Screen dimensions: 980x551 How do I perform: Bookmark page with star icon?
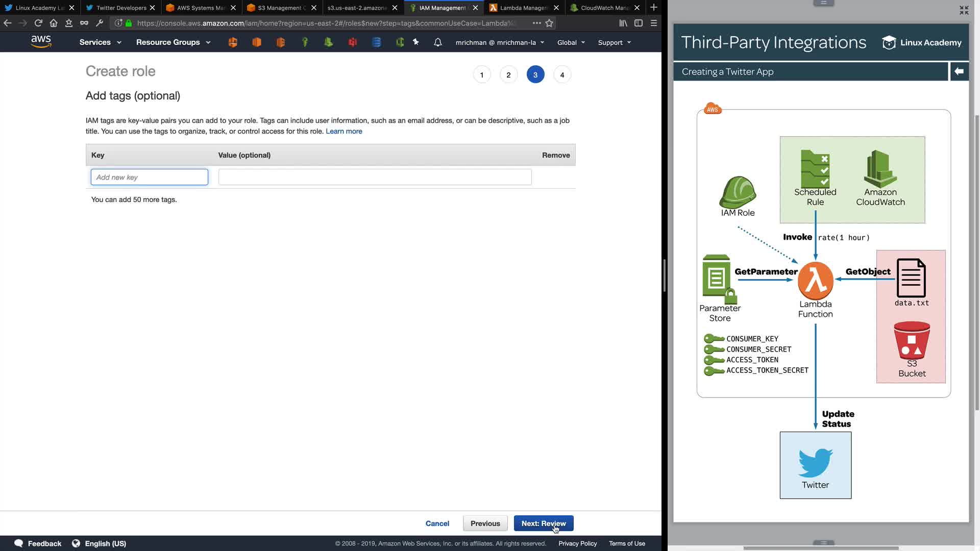(x=549, y=23)
